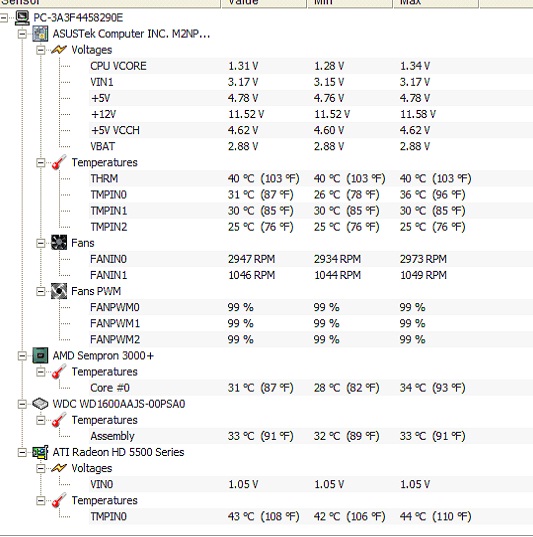Viewport: 533px width, 537px height.
Task: Select TMPIN0 under ASUSTek Temperatures
Action: pos(311,195)
